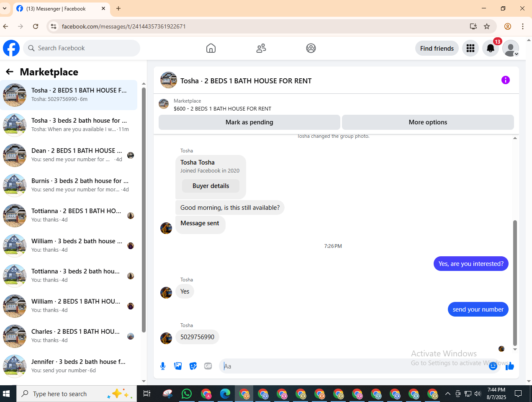The width and height of the screenshot is (532, 402).
Task: Go back using the Marketplace back arrow
Action: click(x=10, y=72)
